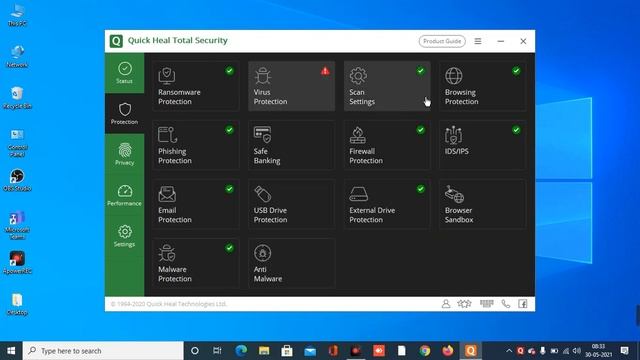
Task: Open the user account icon in footer
Action: 446,304
